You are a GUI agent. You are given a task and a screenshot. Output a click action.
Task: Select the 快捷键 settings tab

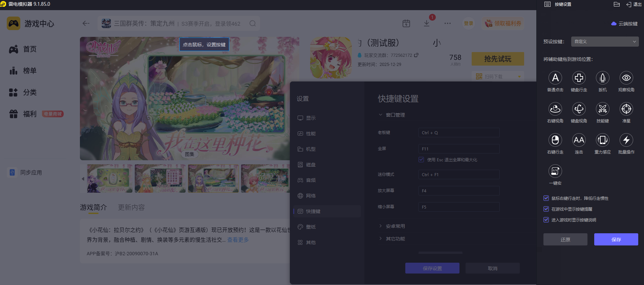coord(327,211)
